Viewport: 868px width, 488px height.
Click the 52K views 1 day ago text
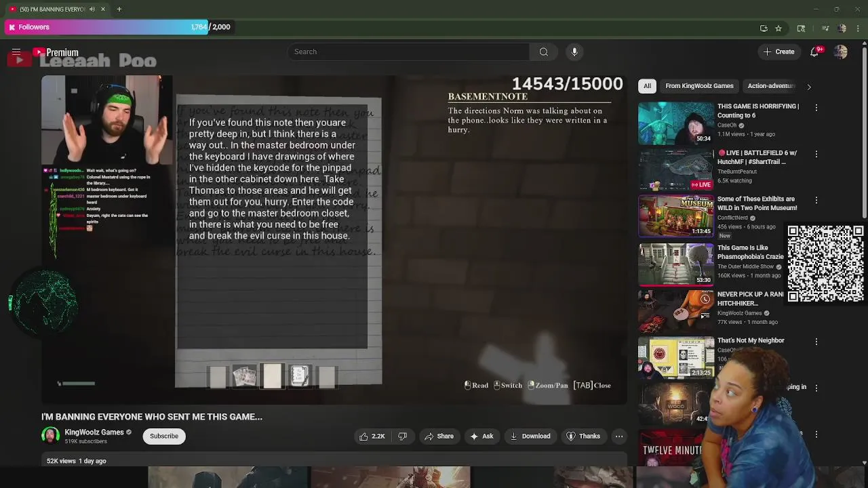pos(77,461)
